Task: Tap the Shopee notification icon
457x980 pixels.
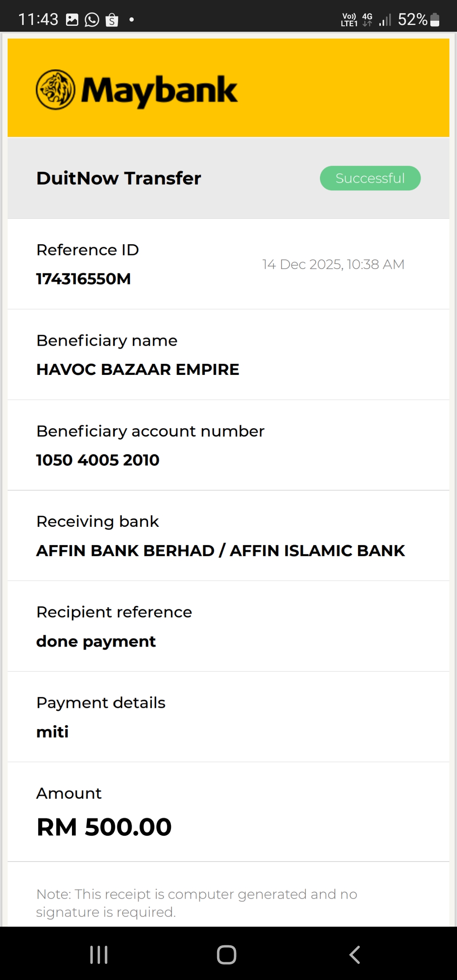Action: pyautogui.click(x=112, y=20)
